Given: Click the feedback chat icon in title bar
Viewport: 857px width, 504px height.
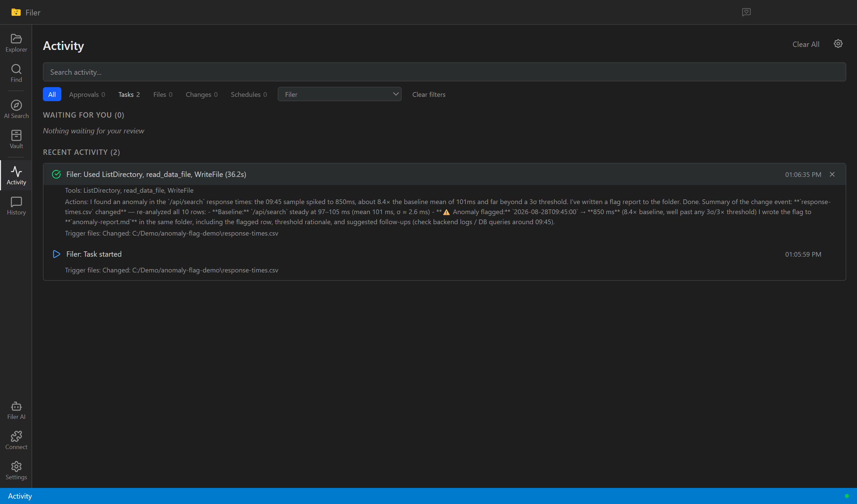Looking at the screenshot, I should [746, 12].
